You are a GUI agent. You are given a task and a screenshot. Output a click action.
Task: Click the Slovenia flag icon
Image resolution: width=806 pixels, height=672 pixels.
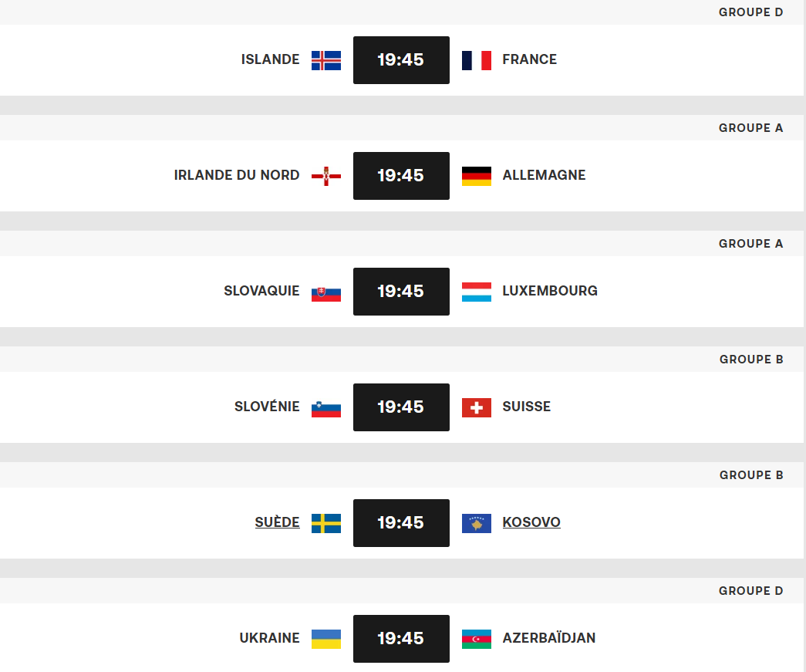tap(326, 407)
